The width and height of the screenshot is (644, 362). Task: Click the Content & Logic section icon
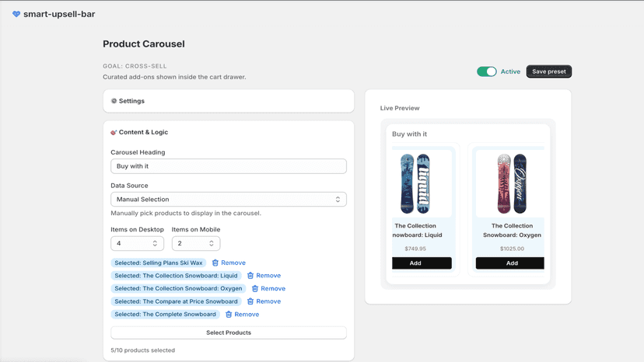pos(114,132)
